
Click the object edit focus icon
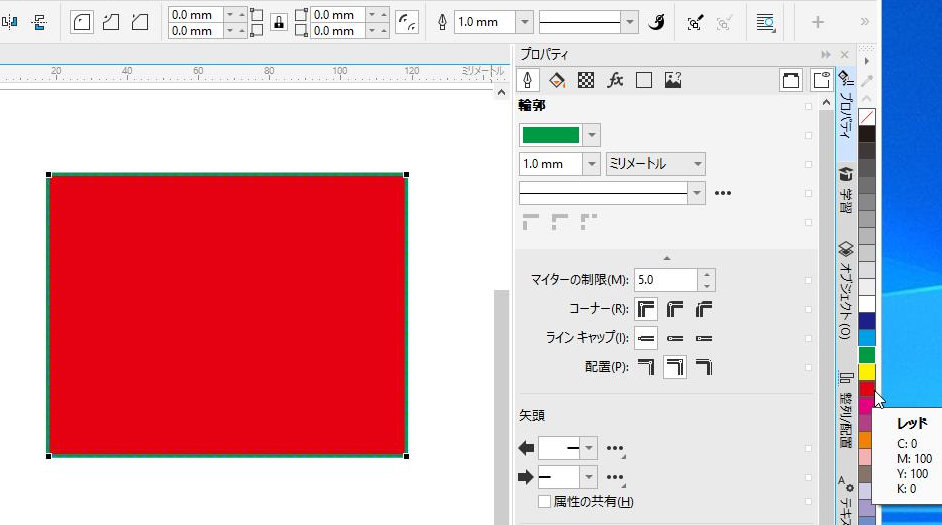pyautogui.click(x=695, y=23)
